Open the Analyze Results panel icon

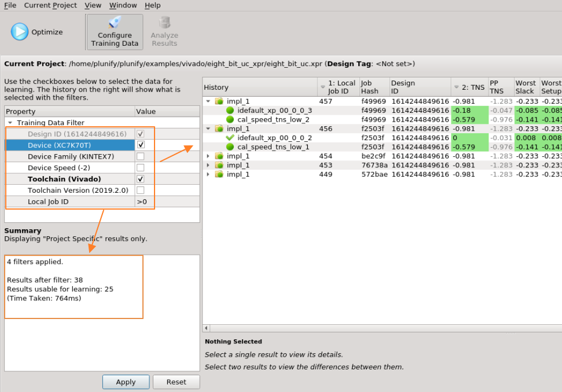coord(164,32)
